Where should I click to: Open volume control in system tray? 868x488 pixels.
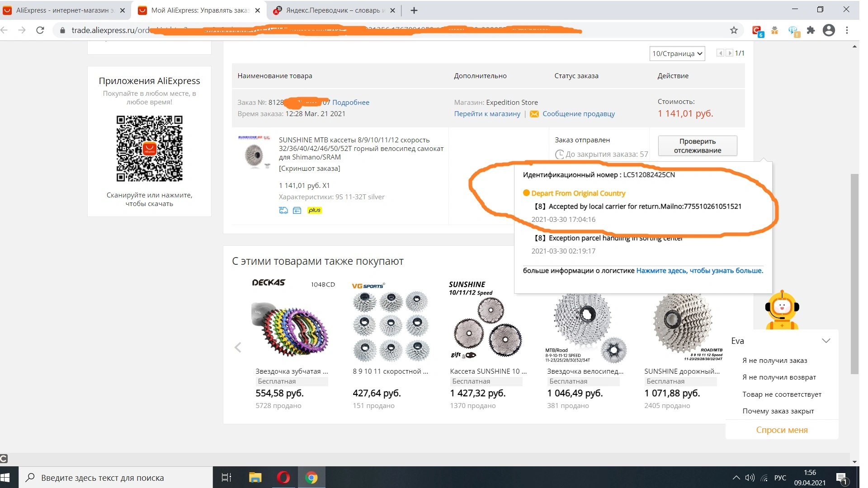point(750,478)
